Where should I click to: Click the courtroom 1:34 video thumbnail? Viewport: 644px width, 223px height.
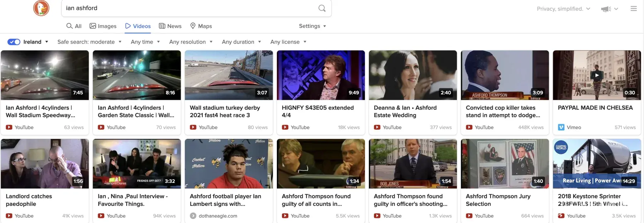click(x=321, y=164)
